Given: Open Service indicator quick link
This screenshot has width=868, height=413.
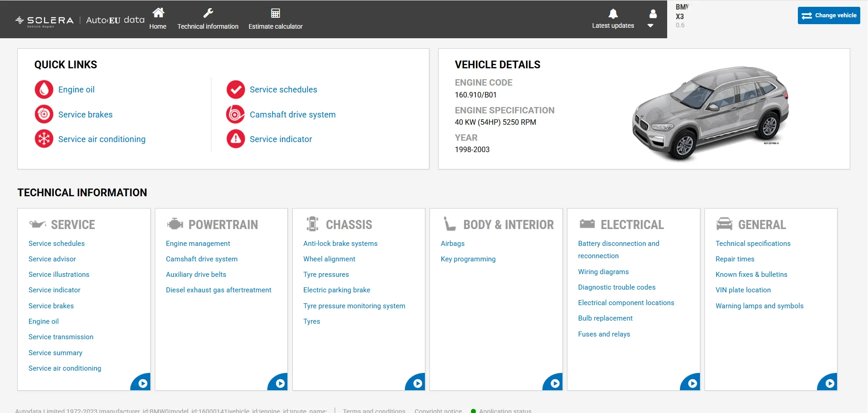Looking at the screenshot, I should [281, 139].
